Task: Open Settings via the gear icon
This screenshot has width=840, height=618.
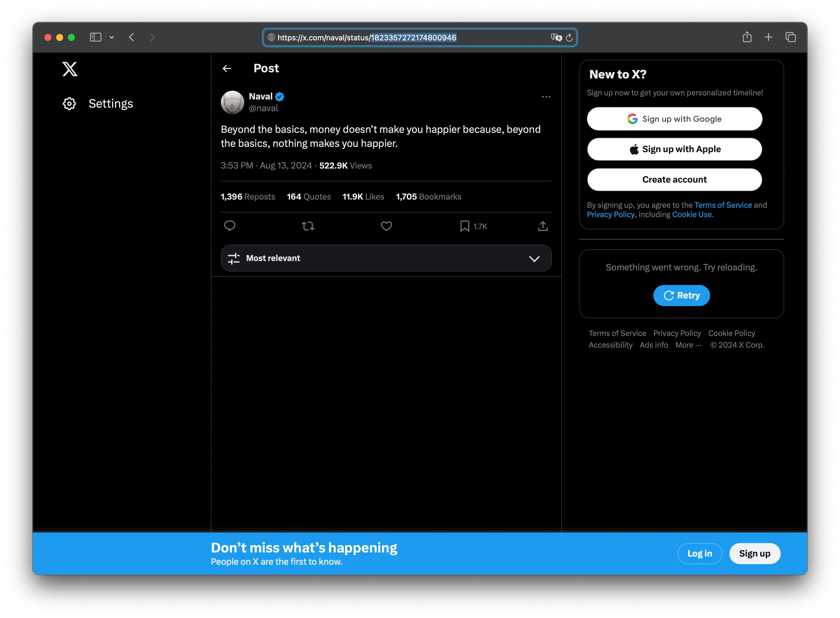Action: tap(69, 104)
